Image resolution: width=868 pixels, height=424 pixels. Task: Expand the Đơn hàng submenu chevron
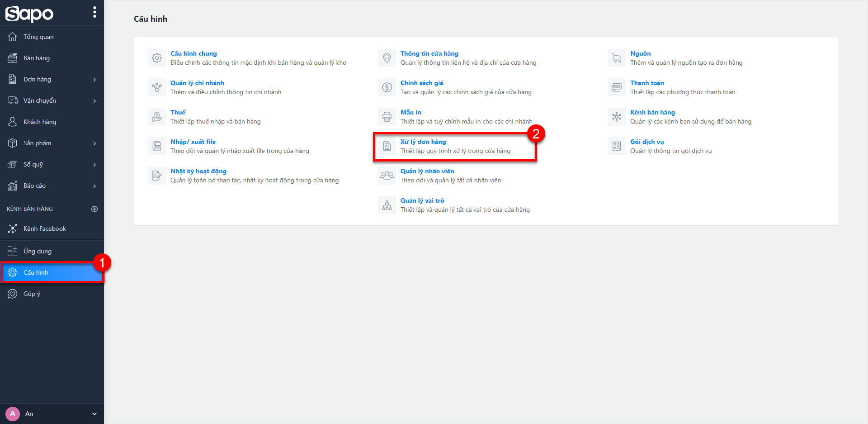94,80
